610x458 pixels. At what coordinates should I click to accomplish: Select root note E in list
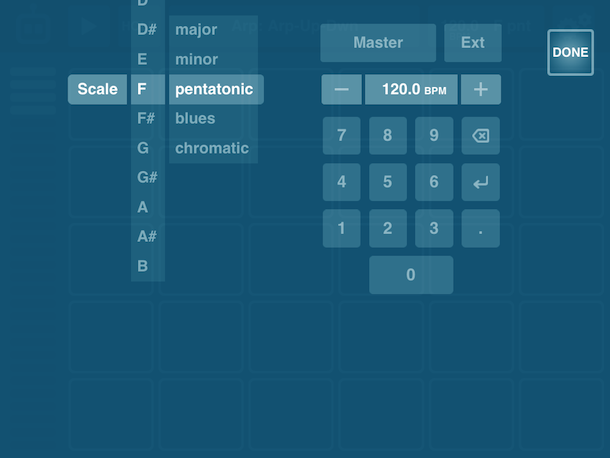pos(142,60)
